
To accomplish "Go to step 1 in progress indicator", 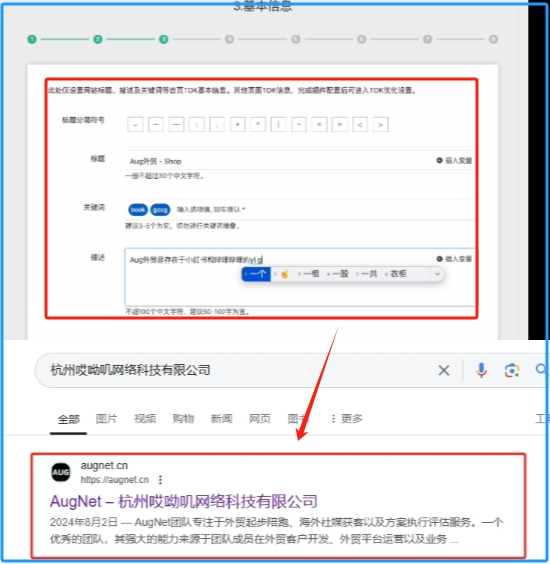I will [32, 39].
